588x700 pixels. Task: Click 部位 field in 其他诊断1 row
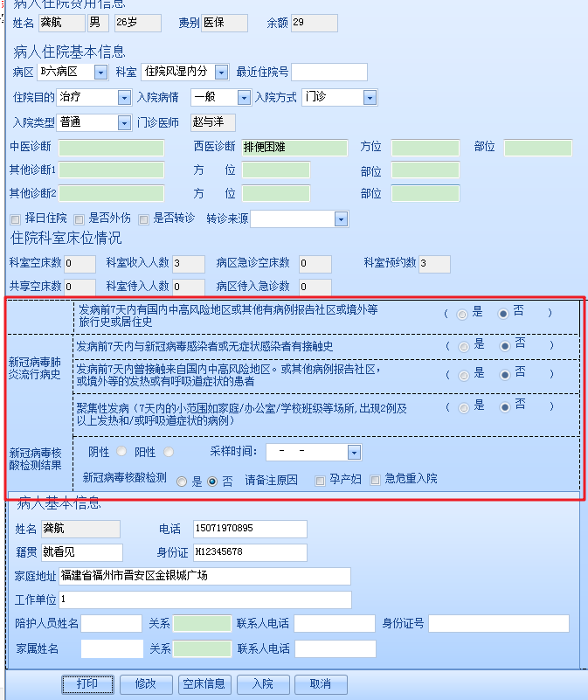425,170
